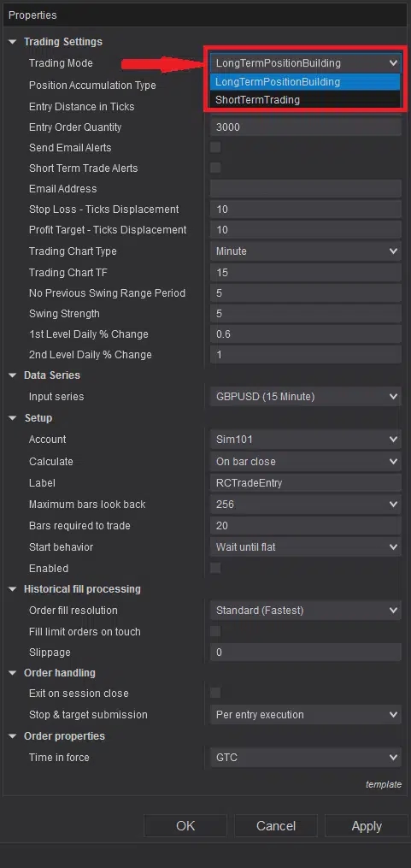Tick the Short Term Trade Alerts checkbox
Image resolution: width=411 pixels, height=868 pixels.
pos(215,168)
